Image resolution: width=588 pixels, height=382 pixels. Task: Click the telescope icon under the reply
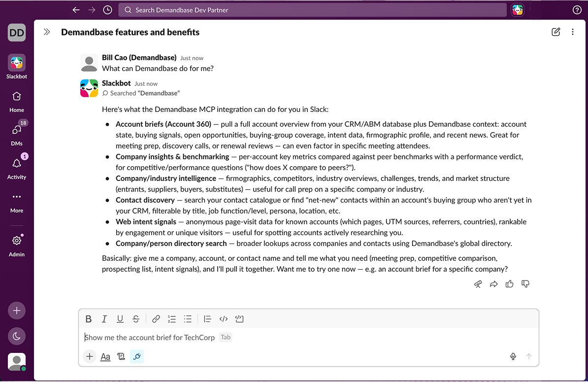coord(478,284)
